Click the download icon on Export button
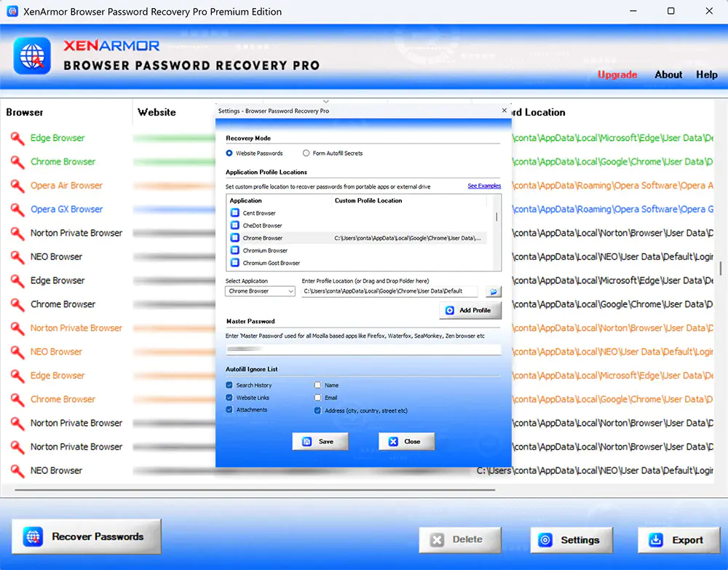Viewport: 728px width, 570px height. coord(656,540)
